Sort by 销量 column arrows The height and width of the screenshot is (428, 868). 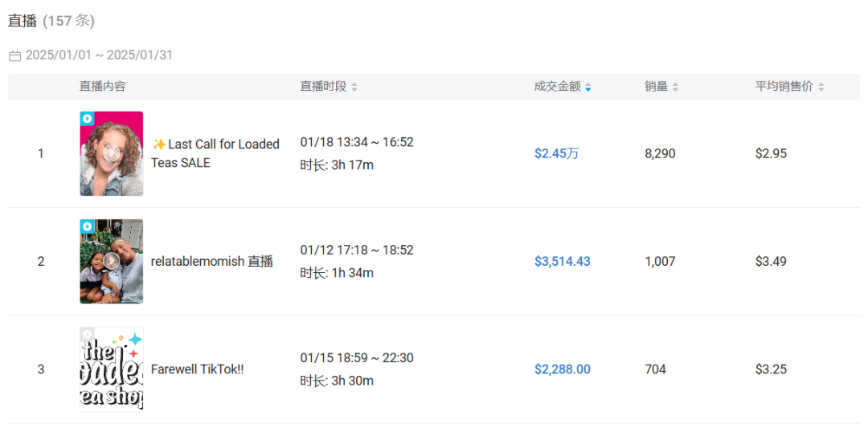(x=675, y=87)
